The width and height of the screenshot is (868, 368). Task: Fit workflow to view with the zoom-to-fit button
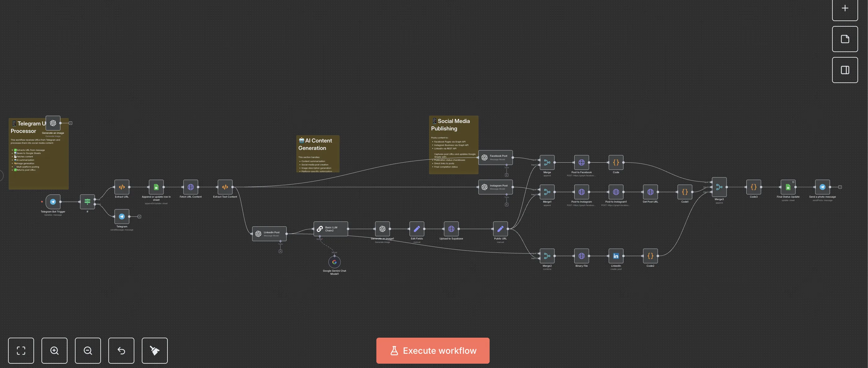click(21, 350)
